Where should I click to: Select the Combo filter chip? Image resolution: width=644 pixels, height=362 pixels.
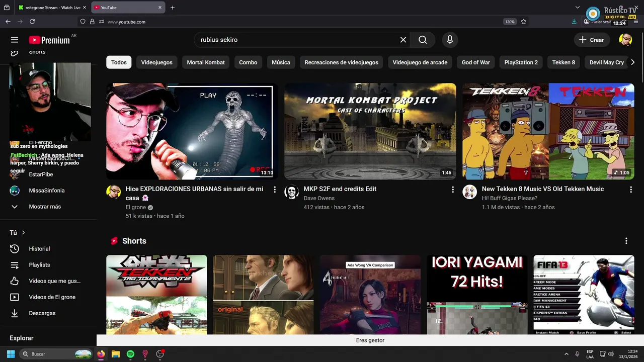click(x=248, y=62)
